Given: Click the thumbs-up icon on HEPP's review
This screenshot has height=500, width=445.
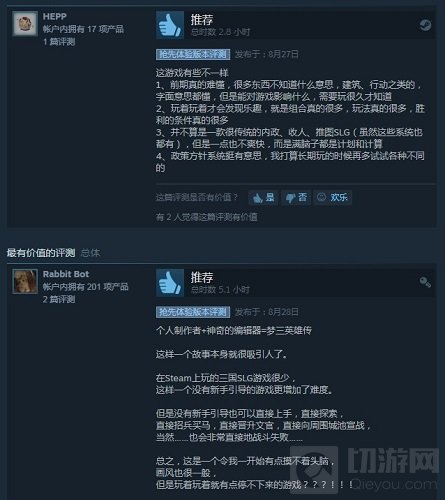Looking at the screenshot, I should coord(170,25).
